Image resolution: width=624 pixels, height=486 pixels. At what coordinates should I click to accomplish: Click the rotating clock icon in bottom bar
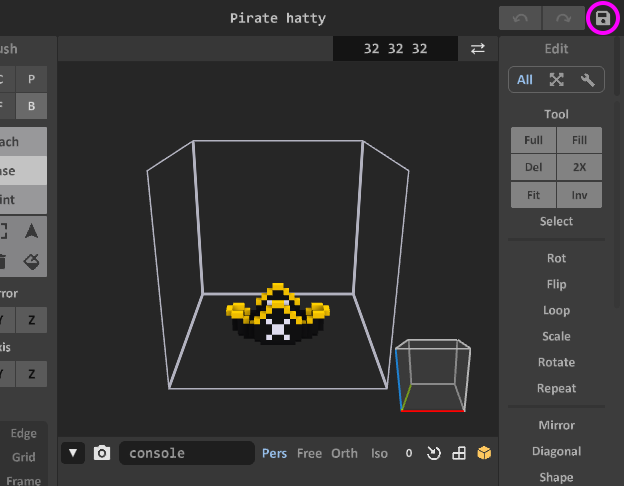(x=434, y=453)
